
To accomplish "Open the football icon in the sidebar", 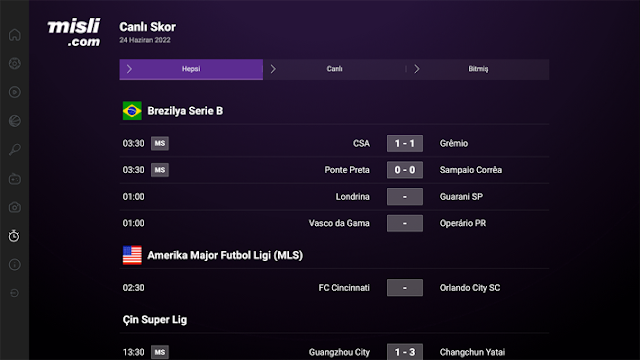I will (15, 63).
